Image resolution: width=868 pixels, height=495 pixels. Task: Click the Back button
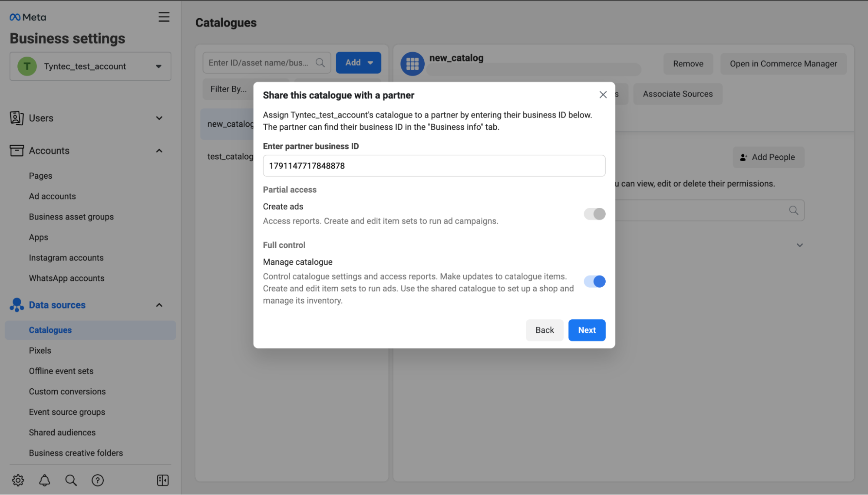pos(545,330)
